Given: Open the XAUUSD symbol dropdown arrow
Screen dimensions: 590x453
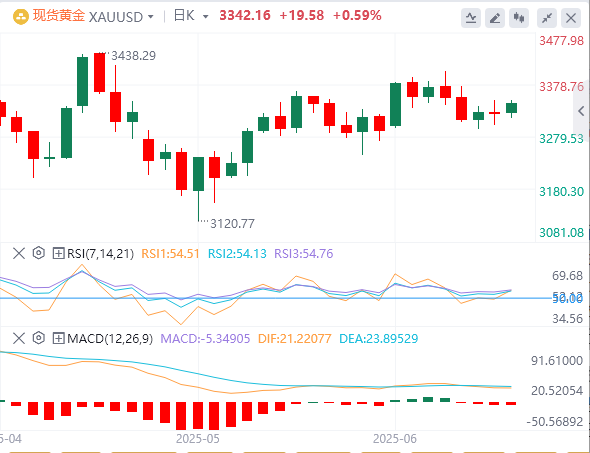Looking at the screenshot, I should click(x=151, y=17).
